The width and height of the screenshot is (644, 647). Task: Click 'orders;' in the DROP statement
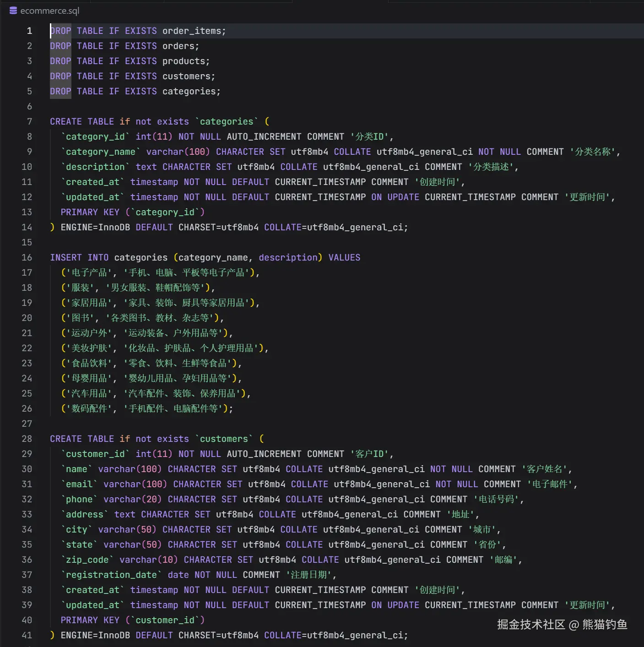coord(181,46)
